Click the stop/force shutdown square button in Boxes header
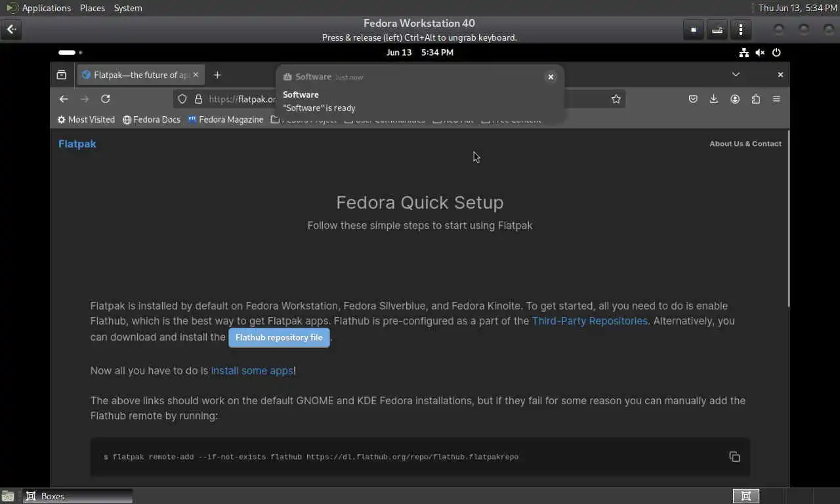The image size is (840, 504). click(693, 30)
